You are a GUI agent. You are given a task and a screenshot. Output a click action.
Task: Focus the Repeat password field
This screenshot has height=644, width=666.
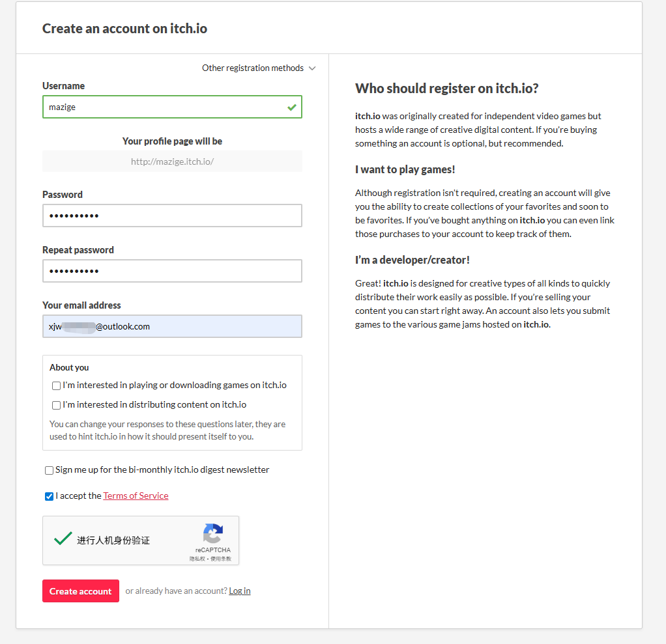click(x=172, y=271)
